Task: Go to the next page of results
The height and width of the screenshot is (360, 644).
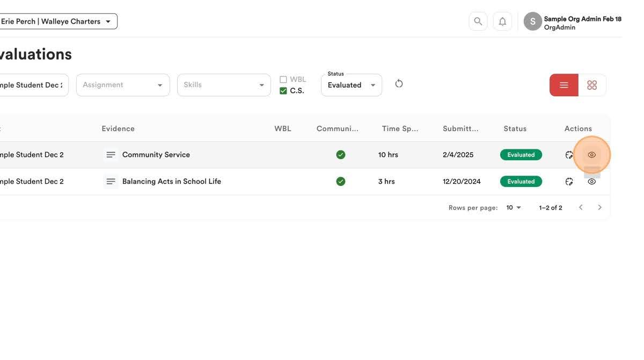Action: coord(600,207)
